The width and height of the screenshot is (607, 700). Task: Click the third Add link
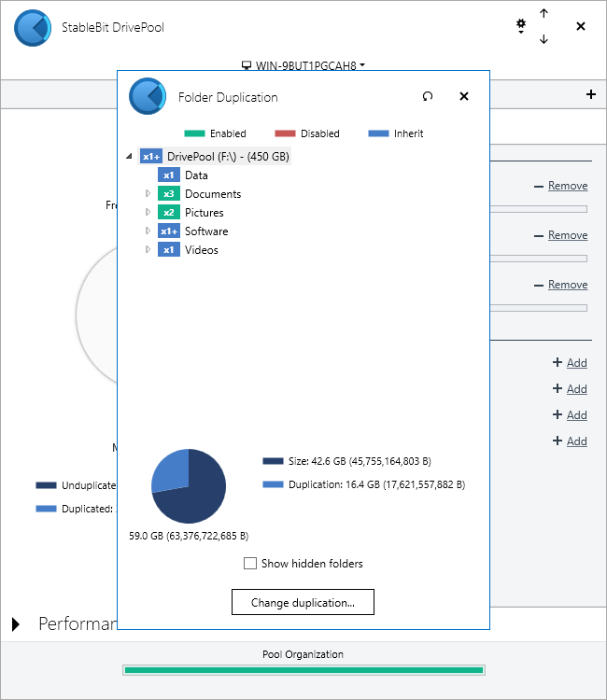576,415
